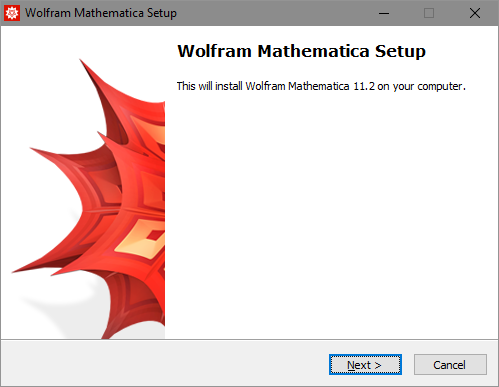Click the gray footer area left of Next
The image size is (499, 387).
[x=165, y=363]
